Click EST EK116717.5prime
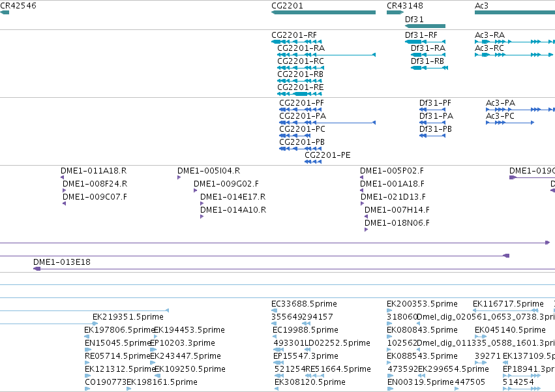This screenshot has width=555, height=392. pyautogui.click(x=506, y=310)
